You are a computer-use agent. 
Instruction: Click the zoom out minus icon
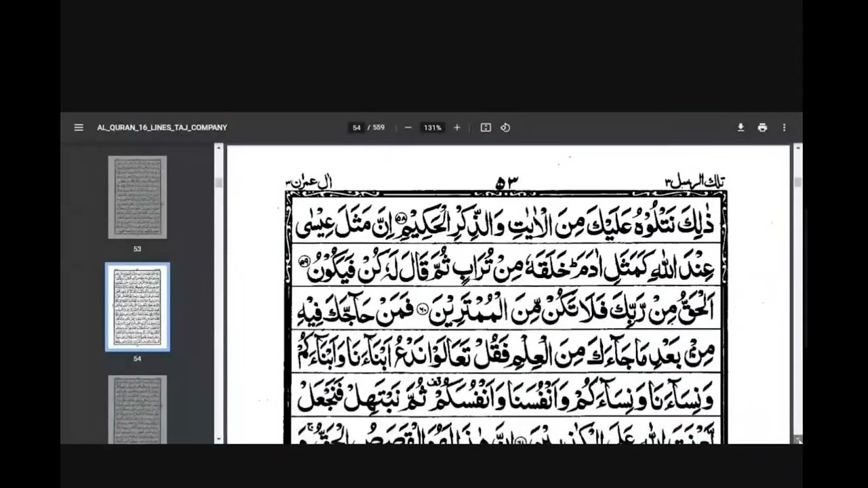[408, 127]
